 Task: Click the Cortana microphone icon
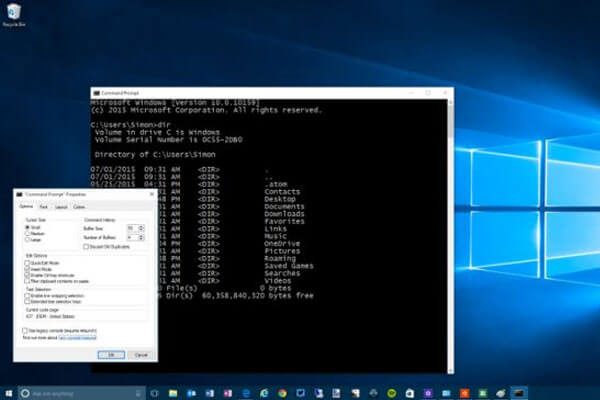click(138, 393)
